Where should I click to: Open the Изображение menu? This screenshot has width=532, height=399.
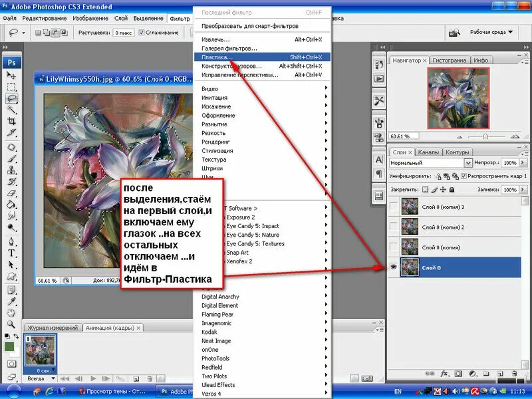point(90,19)
